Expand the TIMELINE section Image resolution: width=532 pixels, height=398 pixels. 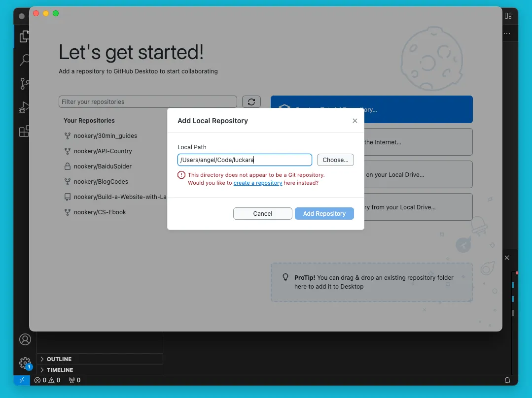(x=59, y=370)
